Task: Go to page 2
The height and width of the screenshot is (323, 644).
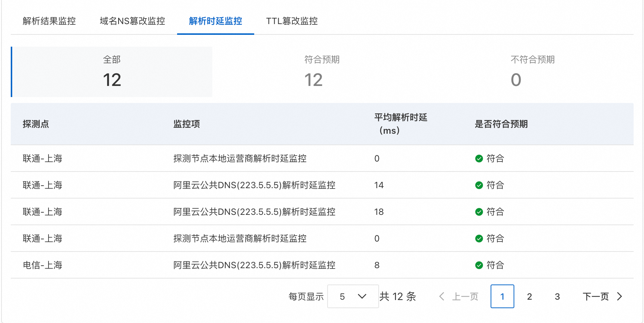Action: [530, 296]
